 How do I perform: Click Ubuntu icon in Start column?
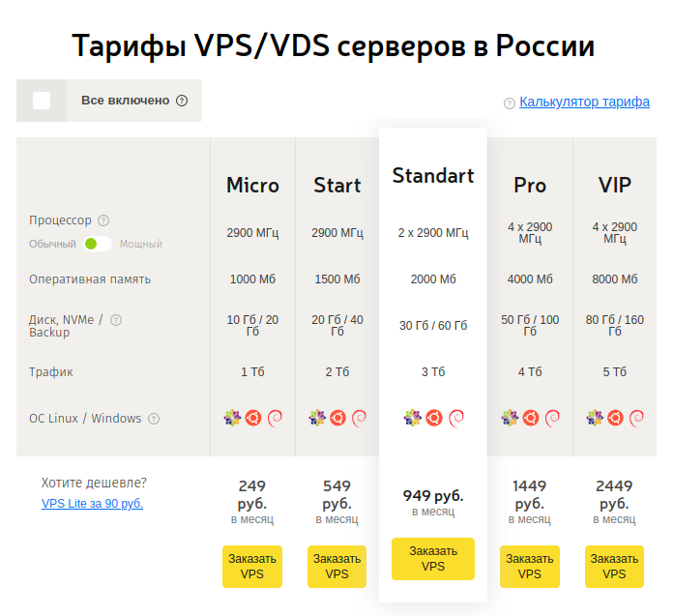[x=337, y=418]
